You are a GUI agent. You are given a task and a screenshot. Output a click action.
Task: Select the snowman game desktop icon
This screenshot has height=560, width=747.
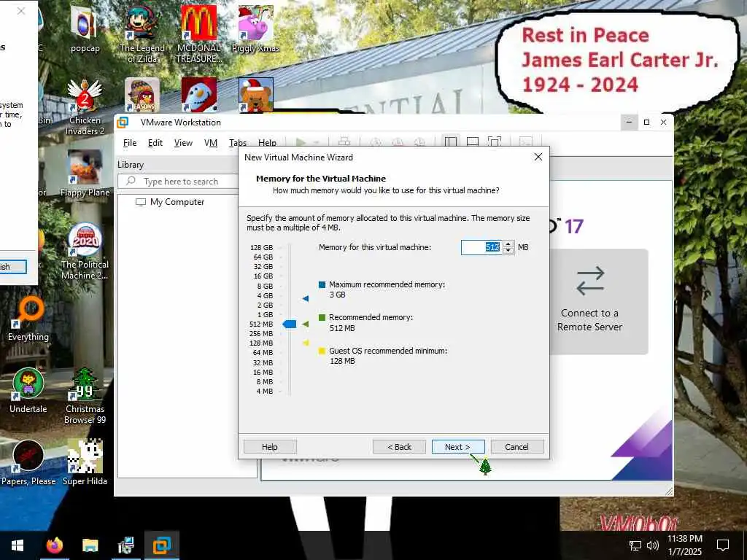coord(198,96)
